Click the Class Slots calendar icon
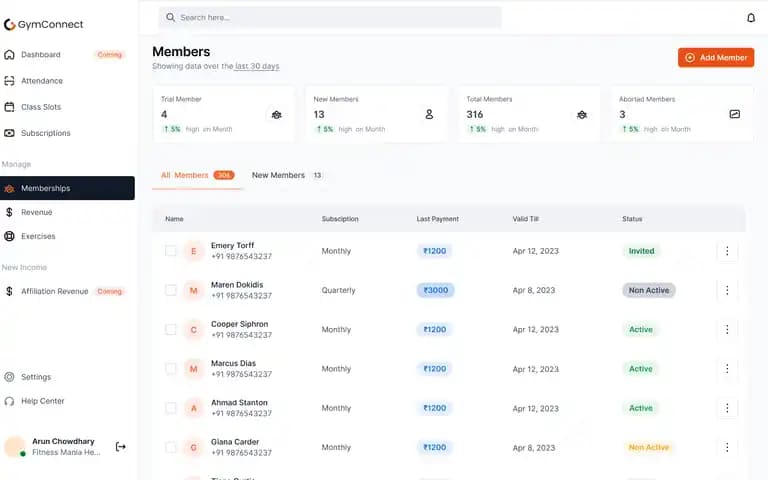This screenshot has height=480, width=768. pyautogui.click(x=9, y=107)
